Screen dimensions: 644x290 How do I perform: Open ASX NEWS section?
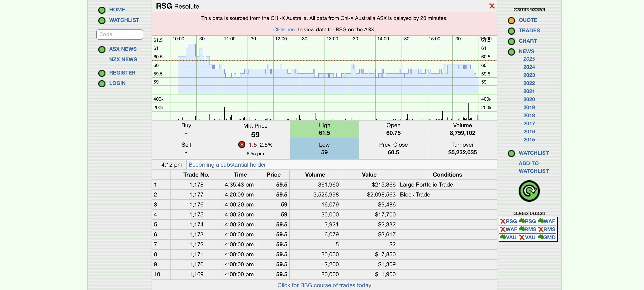[x=123, y=49]
